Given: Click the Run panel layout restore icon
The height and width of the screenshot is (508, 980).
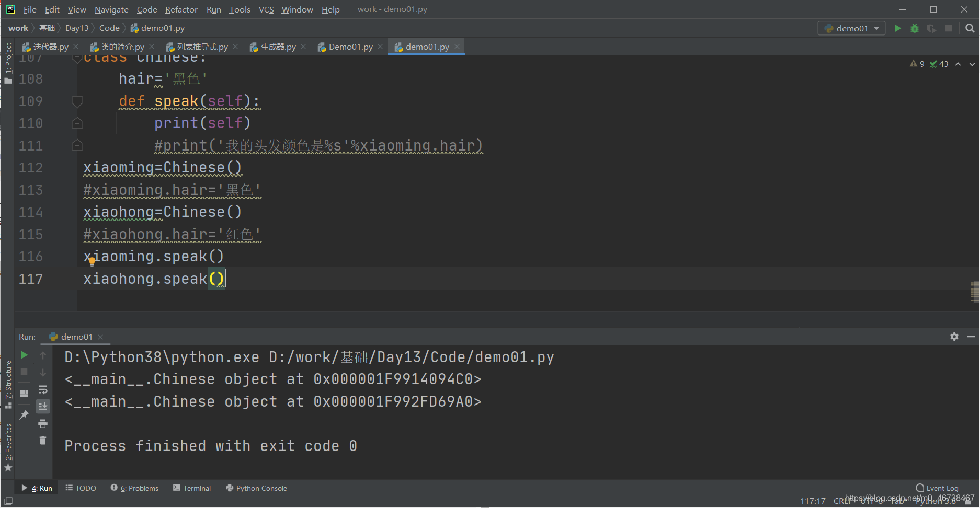Looking at the screenshot, I should (x=24, y=393).
